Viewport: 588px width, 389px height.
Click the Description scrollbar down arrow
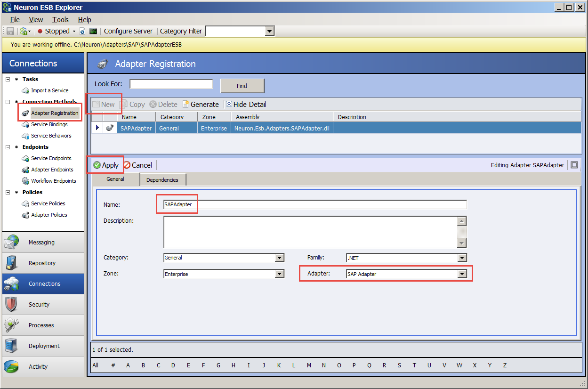click(462, 243)
